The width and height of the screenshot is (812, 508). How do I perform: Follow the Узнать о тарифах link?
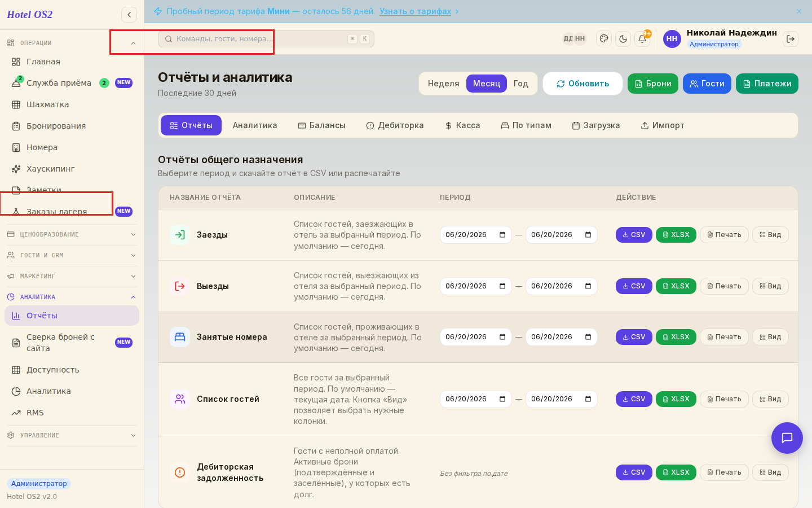point(416,11)
